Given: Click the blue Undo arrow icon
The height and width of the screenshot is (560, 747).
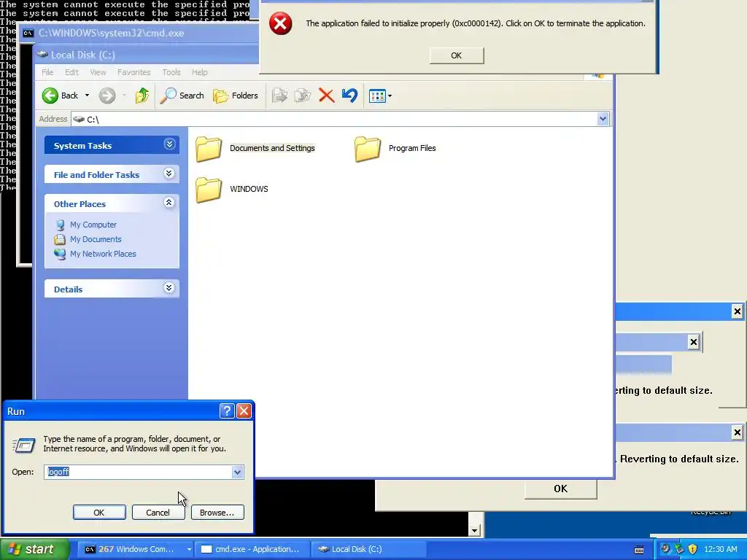Looking at the screenshot, I should pos(349,96).
